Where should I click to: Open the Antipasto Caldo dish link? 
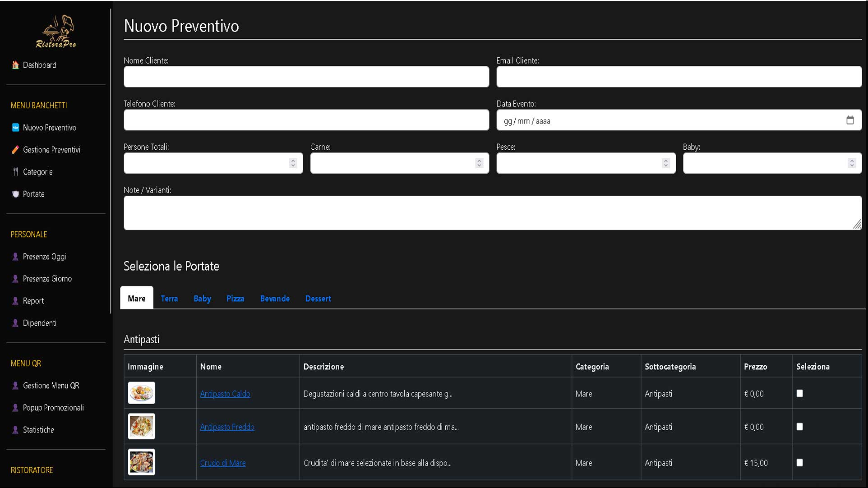click(x=225, y=394)
